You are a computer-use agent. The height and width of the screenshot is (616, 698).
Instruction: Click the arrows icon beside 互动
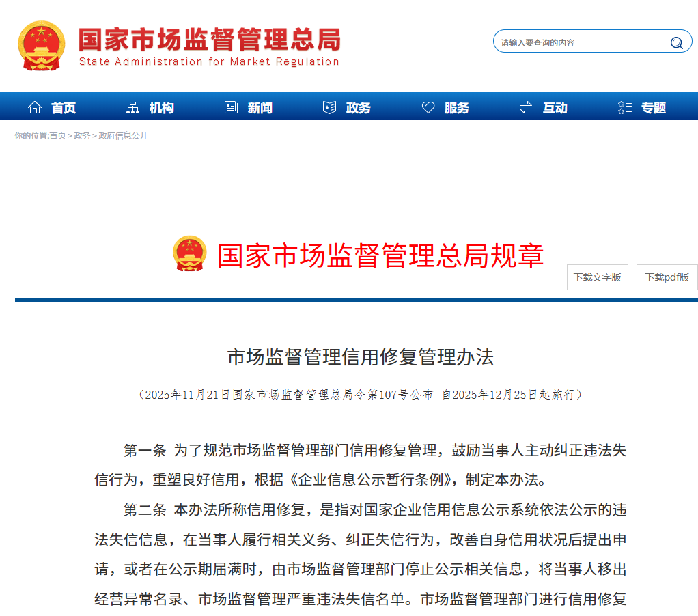coord(525,107)
